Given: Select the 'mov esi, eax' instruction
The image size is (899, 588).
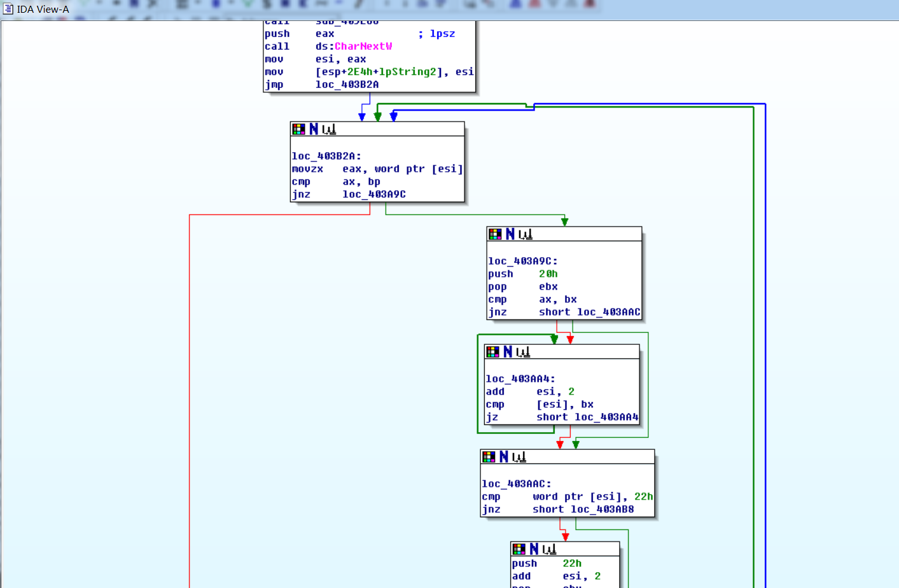Looking at the screenshot, I should [315, 59].
